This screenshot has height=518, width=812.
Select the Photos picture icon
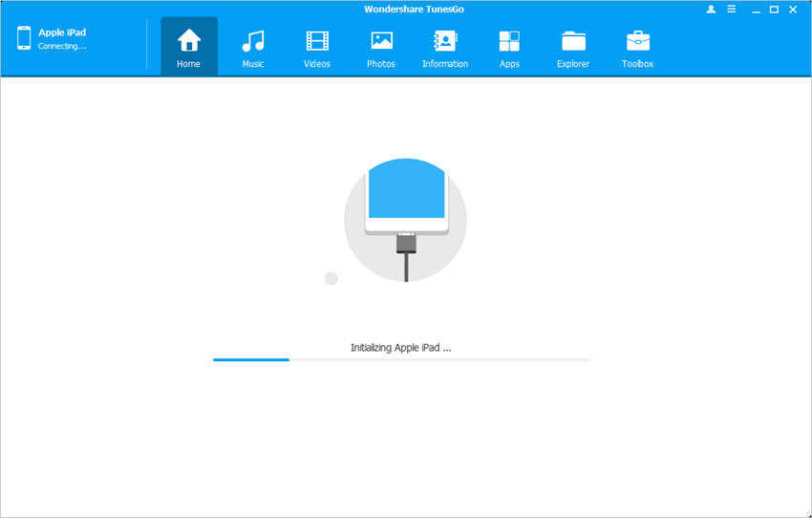pos(381,41)
